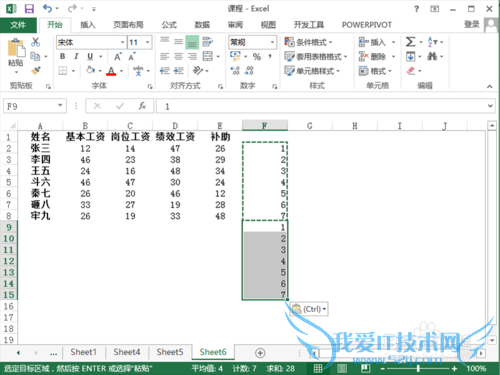Switch to the 公式 Formulas tab
Screen dimensions: 500x375
(x=169, y=25)
